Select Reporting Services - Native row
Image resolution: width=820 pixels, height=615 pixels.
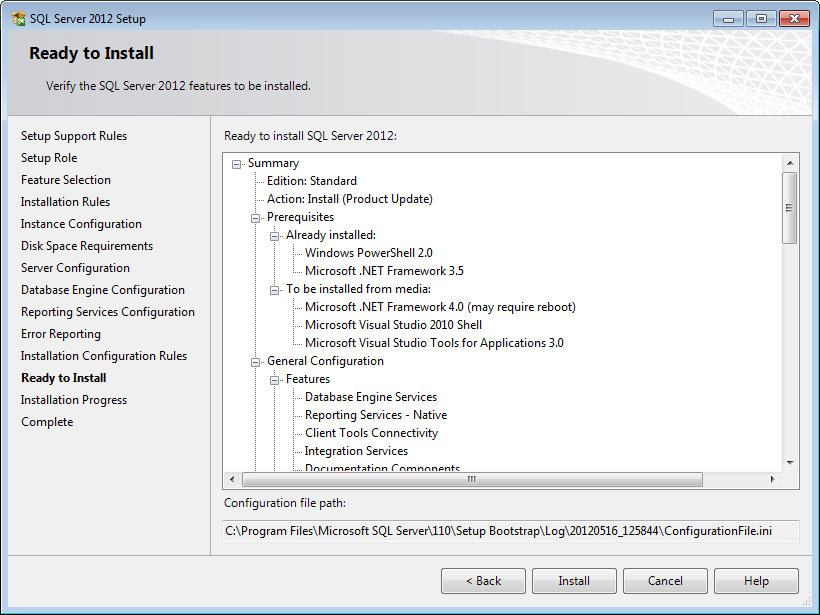(376, 415)
